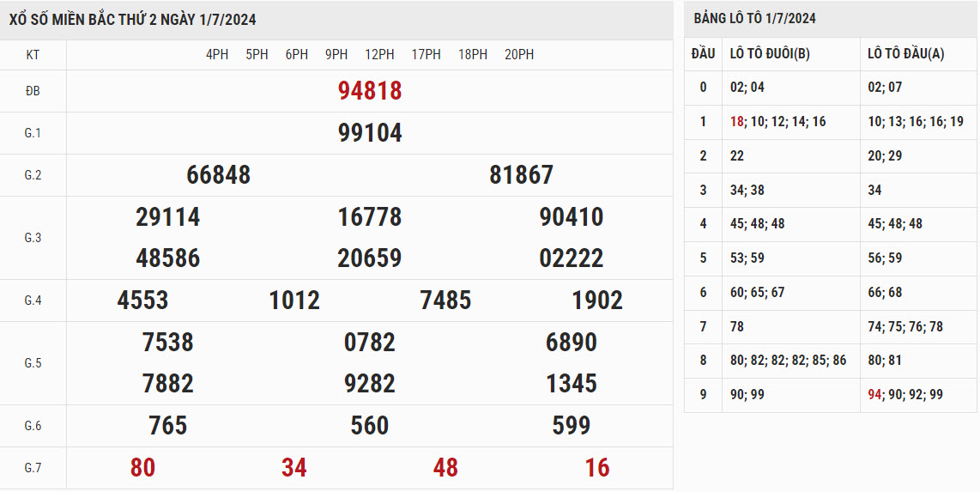Image resolution: width=980 pixels, height=492 pixels.
Task: Click G.3 number 02222
Action: (x=572, y=258)
